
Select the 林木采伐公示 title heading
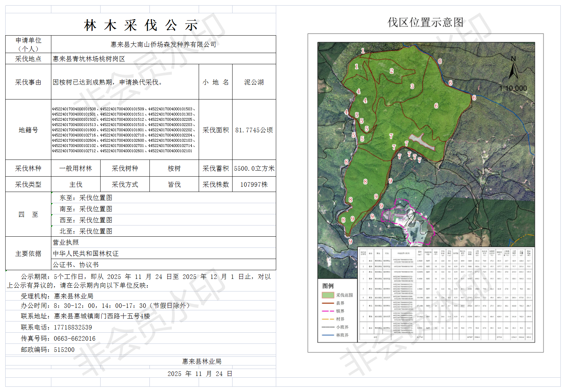[x=141, y=25]
